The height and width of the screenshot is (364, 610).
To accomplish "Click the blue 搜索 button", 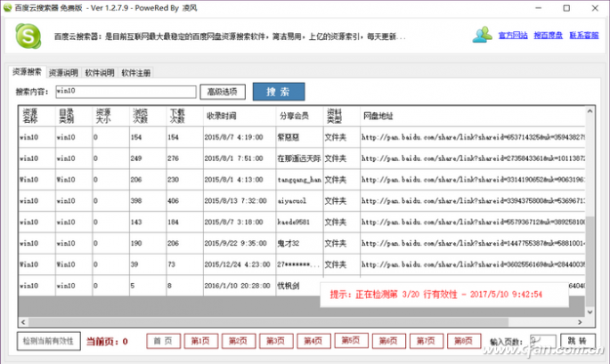I will 278,92.
